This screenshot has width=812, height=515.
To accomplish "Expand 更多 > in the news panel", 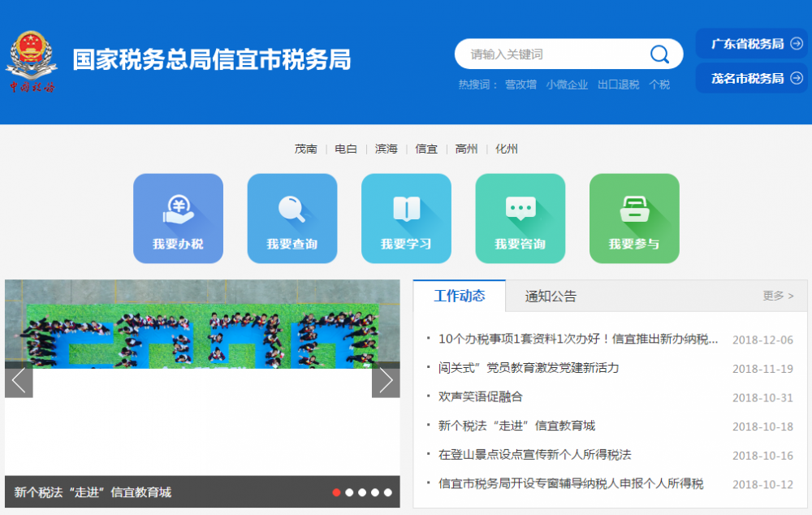I will 778,296.
